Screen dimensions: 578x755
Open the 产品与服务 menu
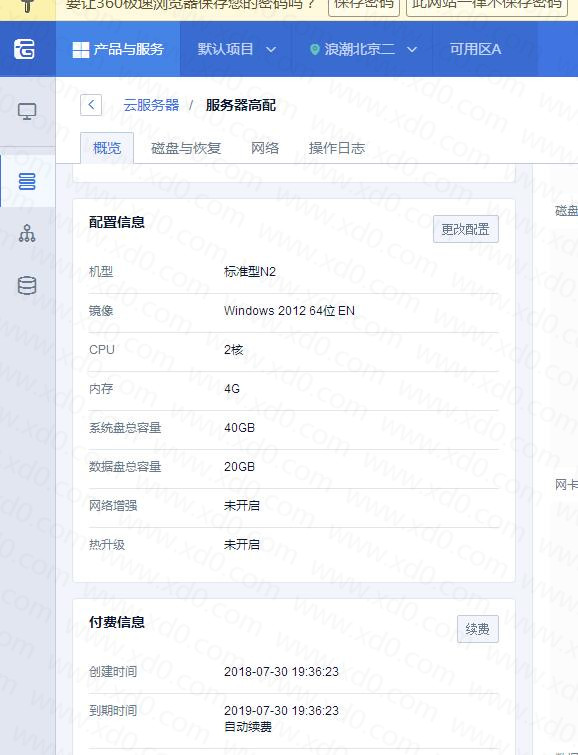click(118, 49)
